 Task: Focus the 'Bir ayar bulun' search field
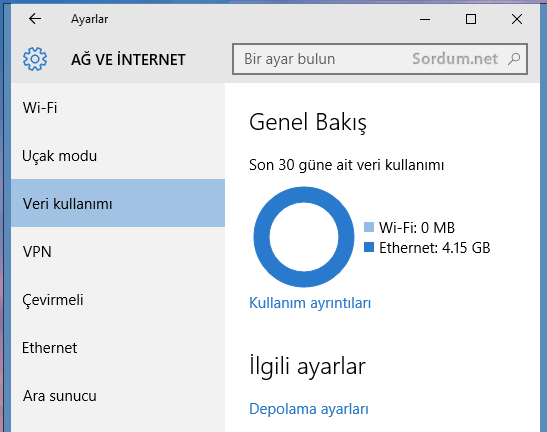pos(380,59)
